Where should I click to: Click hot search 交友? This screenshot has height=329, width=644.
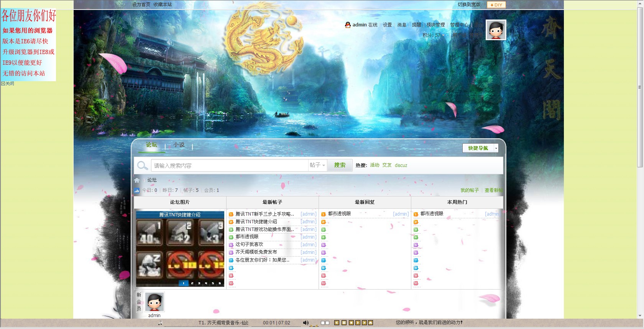387,165
